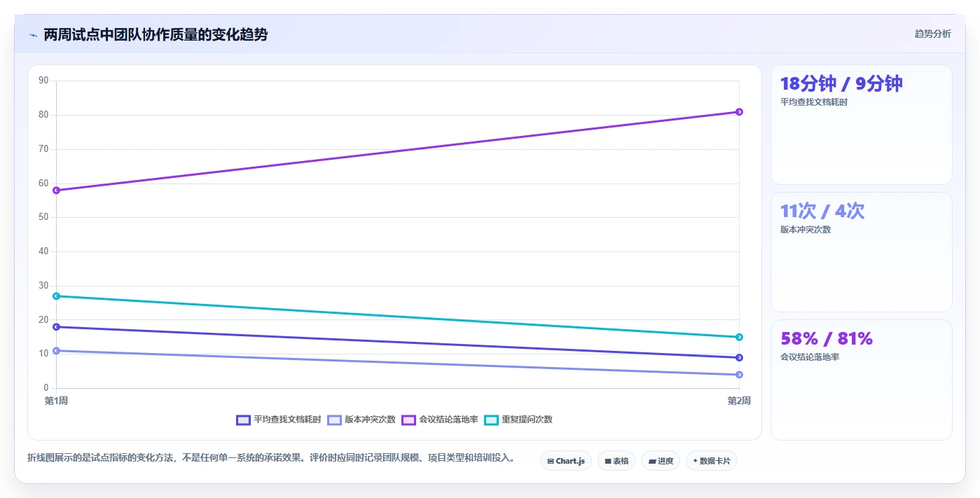Screen dimensions: 980x498
Task: Click the 58% / 81% stat card value
Action: point(827,338)
